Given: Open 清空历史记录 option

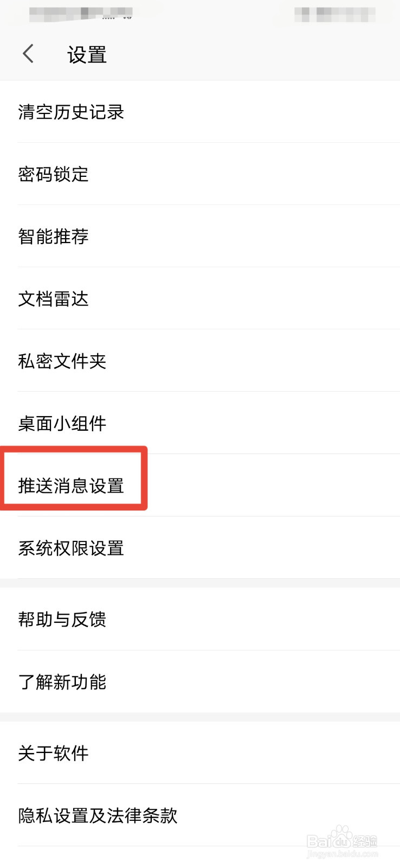Looking at the screenshot, I should tap(200, 112).
